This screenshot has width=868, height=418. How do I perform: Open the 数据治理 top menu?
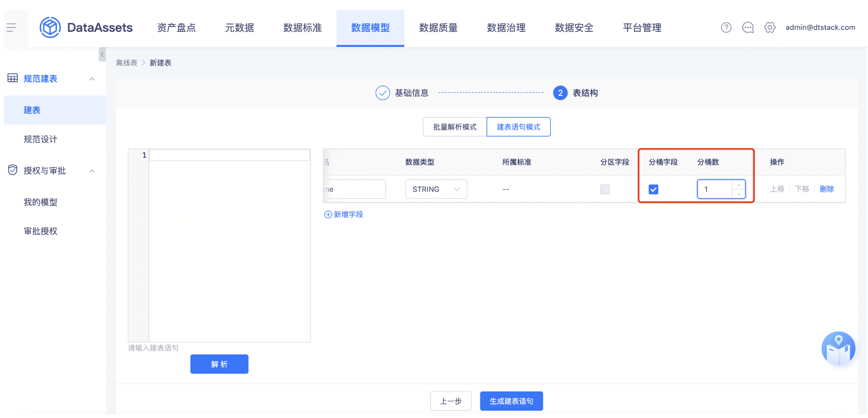tap(506, 28)
